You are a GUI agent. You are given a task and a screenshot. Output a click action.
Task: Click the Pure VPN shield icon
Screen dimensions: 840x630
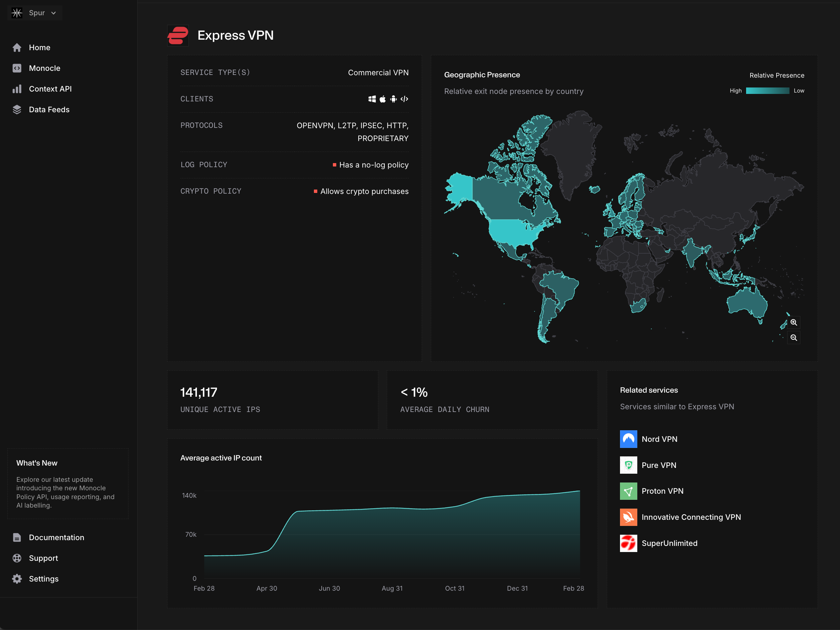coord(628,465)
